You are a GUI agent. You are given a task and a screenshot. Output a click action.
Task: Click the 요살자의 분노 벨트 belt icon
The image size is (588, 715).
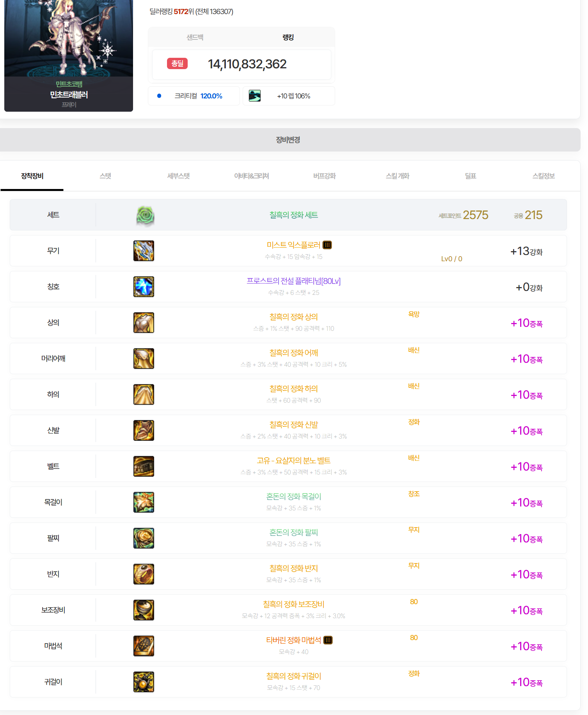144,466
